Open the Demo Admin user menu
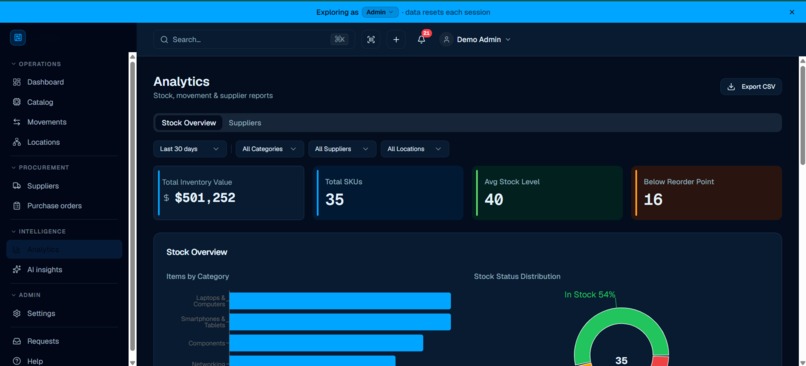The width and height of the screenshot is (806, 366). tap(476, 40)
